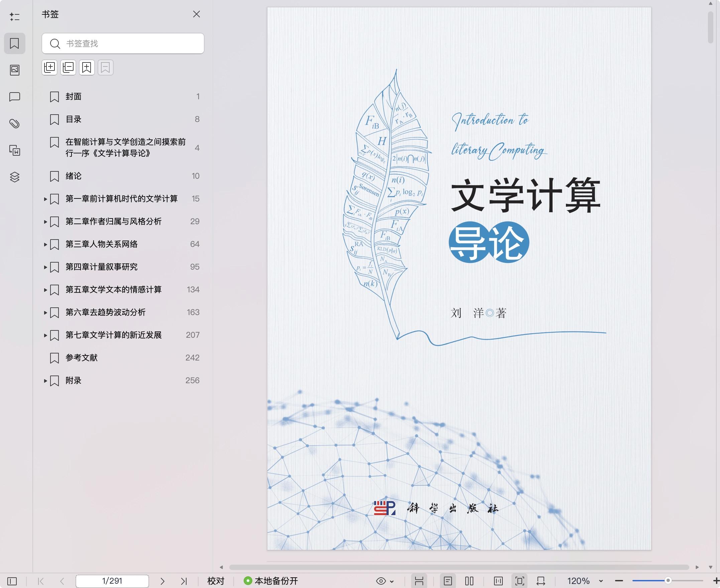Viewport: 720px width, 588px height.
Task: Expand 第四章计量叙事研究 bookmark
Action: pyautogui.click(x=45, y=267)
